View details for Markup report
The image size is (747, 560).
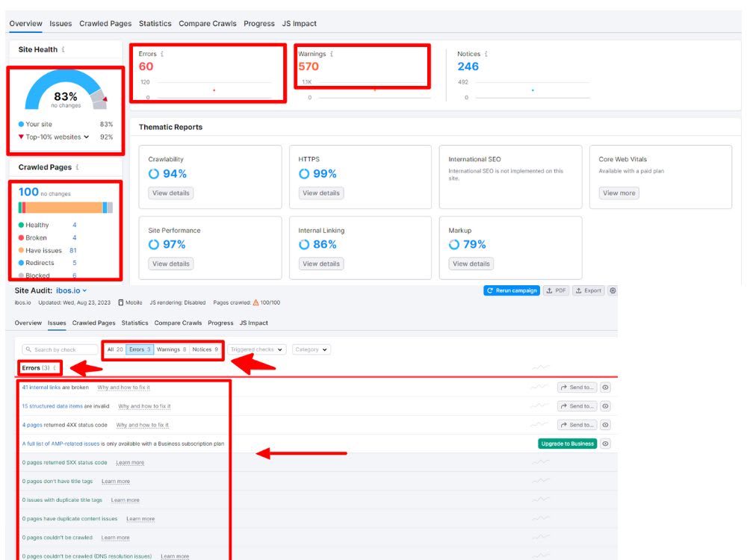471,264
